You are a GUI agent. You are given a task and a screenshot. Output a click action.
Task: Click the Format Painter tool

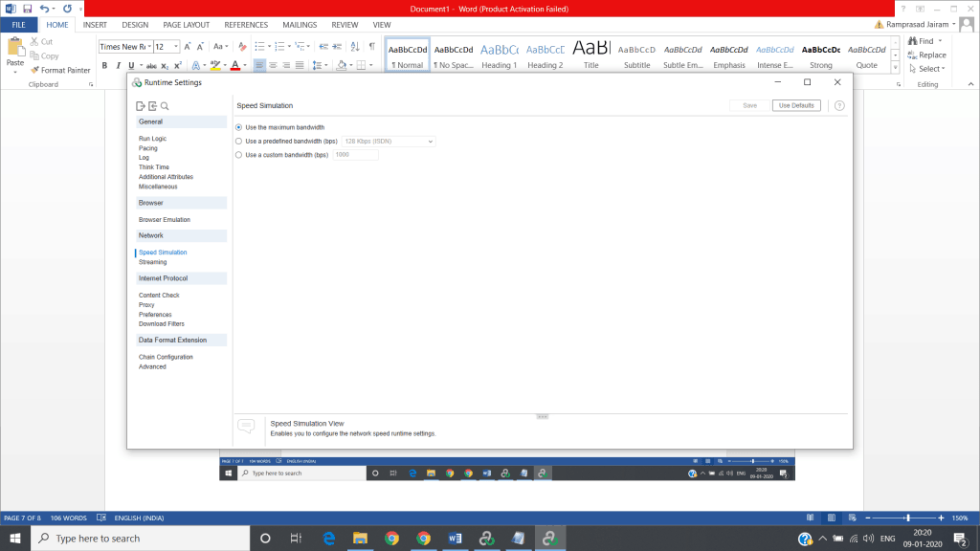tap(60, 70)
